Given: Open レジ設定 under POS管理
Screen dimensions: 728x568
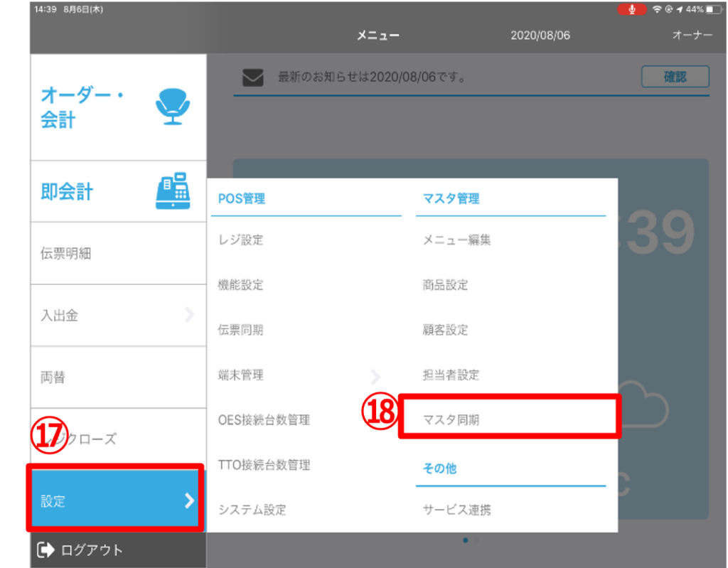Looking at the screenshot, I should coord(241,240).
